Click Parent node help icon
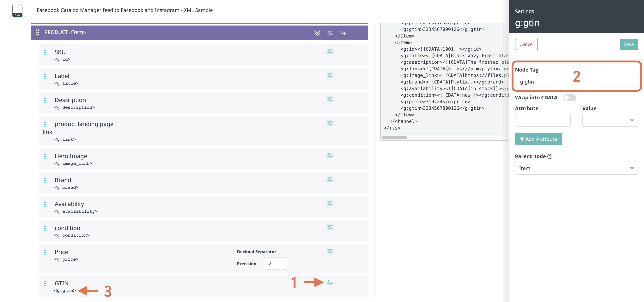 coord(550,156)
